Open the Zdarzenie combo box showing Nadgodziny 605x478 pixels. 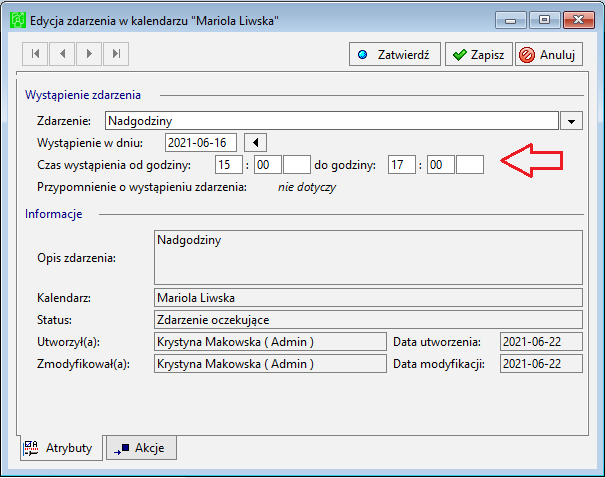[332, 121]
